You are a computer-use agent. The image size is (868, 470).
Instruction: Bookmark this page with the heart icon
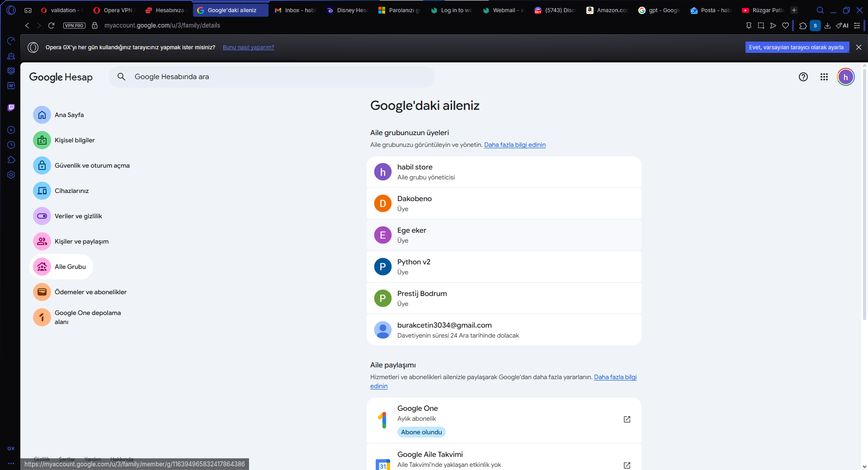click(785, 25)
